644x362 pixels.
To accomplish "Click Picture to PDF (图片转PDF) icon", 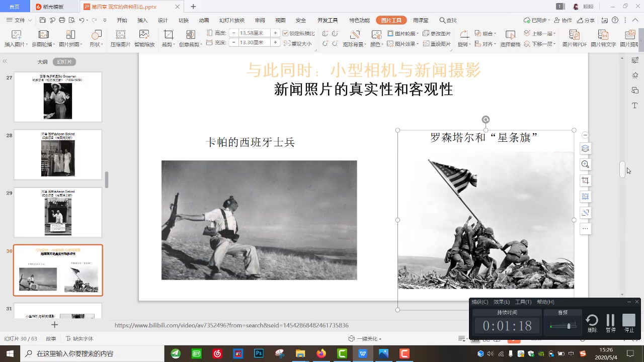I will (575, 35).
